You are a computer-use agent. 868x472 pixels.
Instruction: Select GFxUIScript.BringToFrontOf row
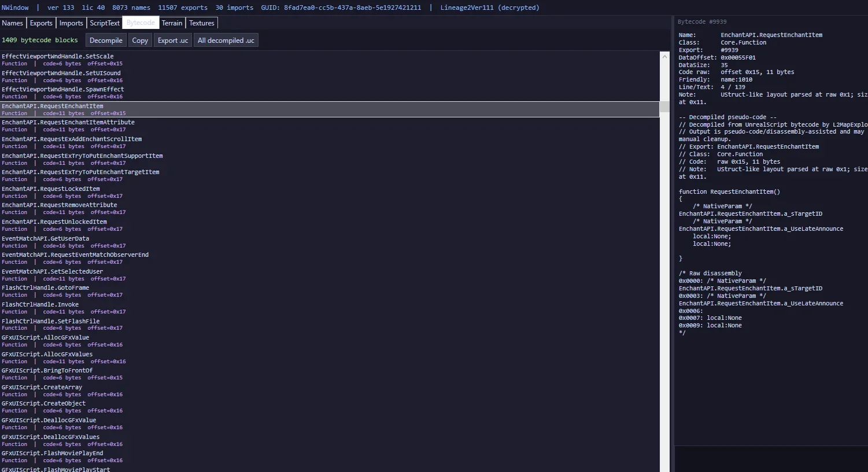tap(330, 374)
